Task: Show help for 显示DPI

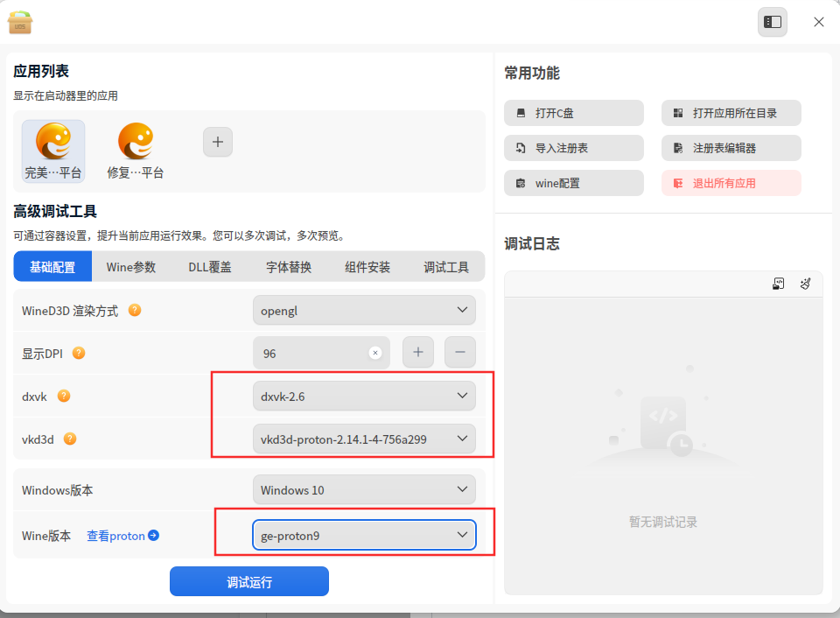Action: 79,354
